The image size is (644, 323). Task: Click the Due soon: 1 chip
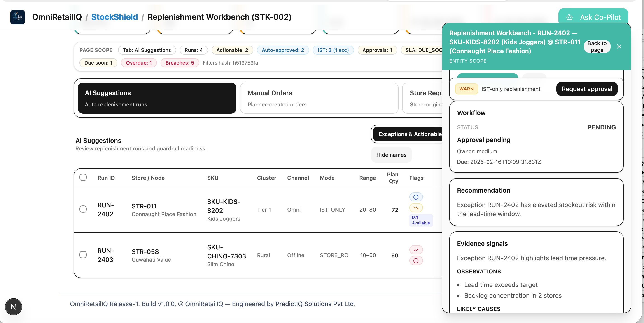pyautogui.click(x=98, y=63)
